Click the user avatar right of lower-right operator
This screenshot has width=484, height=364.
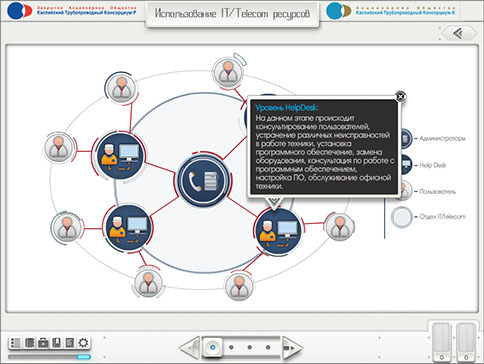pos(339,227)
